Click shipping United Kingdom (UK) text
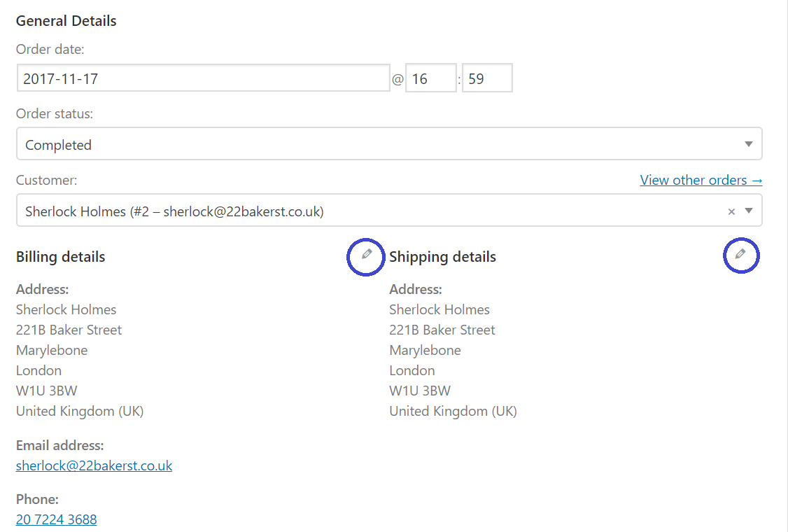The image size is (788, 532). coord(453,412)
